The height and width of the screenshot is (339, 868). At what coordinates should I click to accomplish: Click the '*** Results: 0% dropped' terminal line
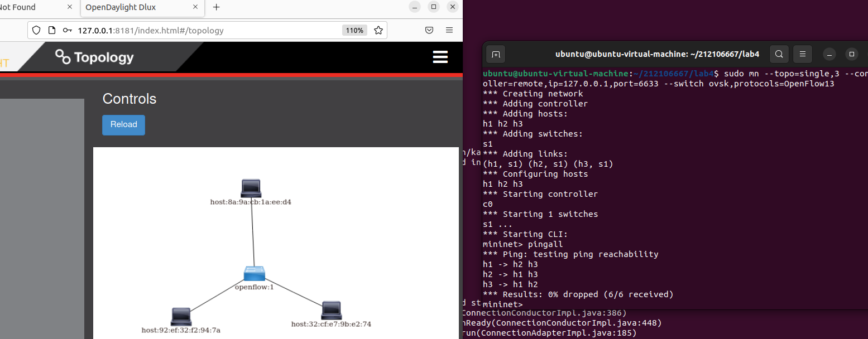[578, 294]
